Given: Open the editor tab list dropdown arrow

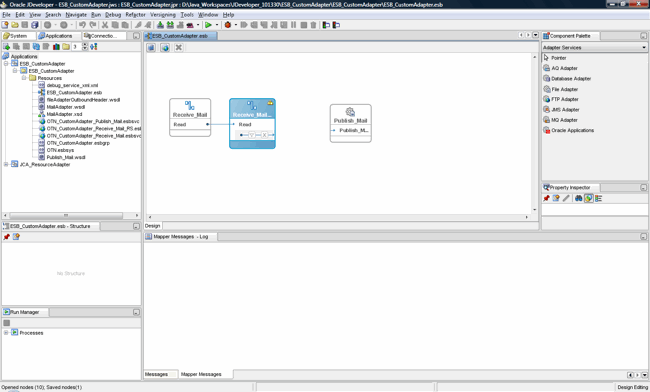Looking at the screenshot, I should pyautogui.click(x=535, y=35).
